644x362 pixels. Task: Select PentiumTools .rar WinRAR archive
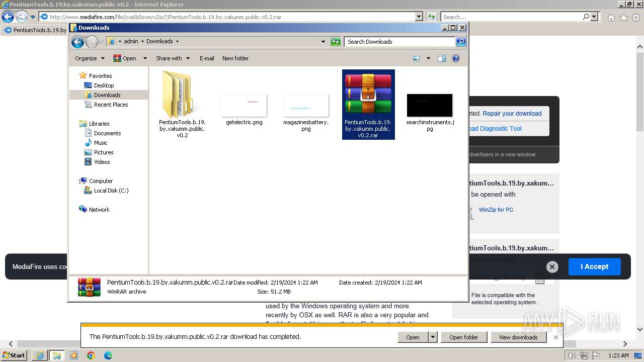[x=368, y=105]
